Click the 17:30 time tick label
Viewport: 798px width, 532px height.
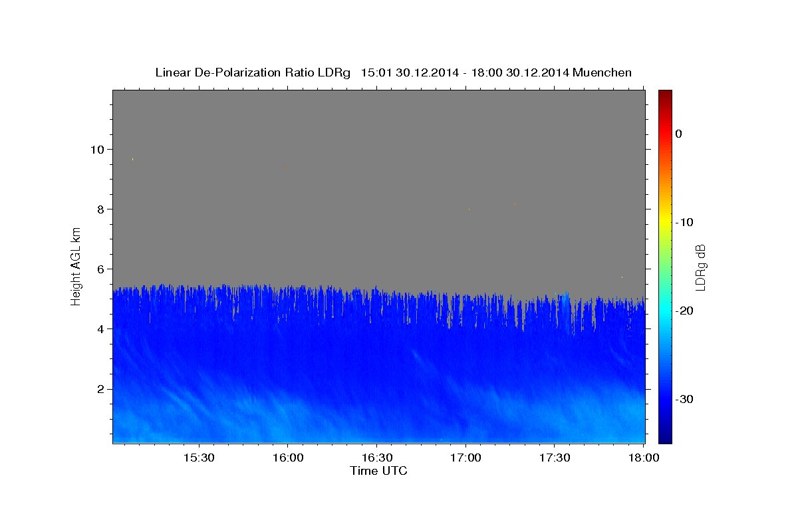point(555,458)
